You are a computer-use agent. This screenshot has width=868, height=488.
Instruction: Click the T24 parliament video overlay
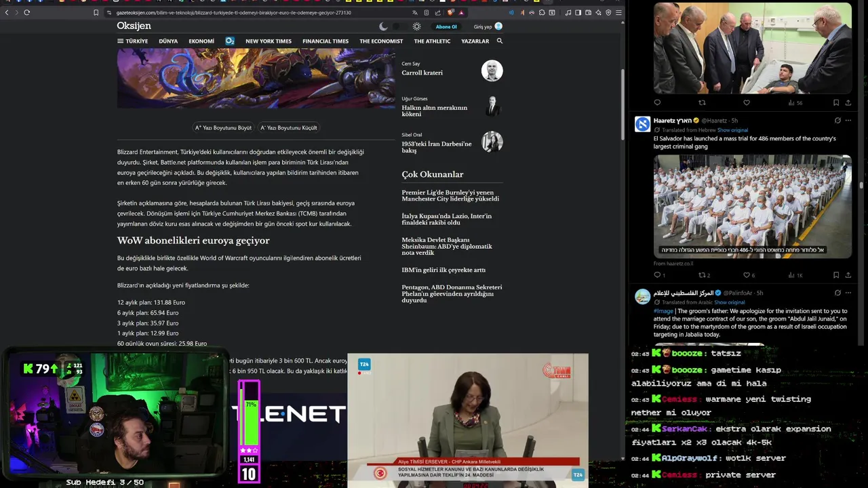tap(467, 420)
